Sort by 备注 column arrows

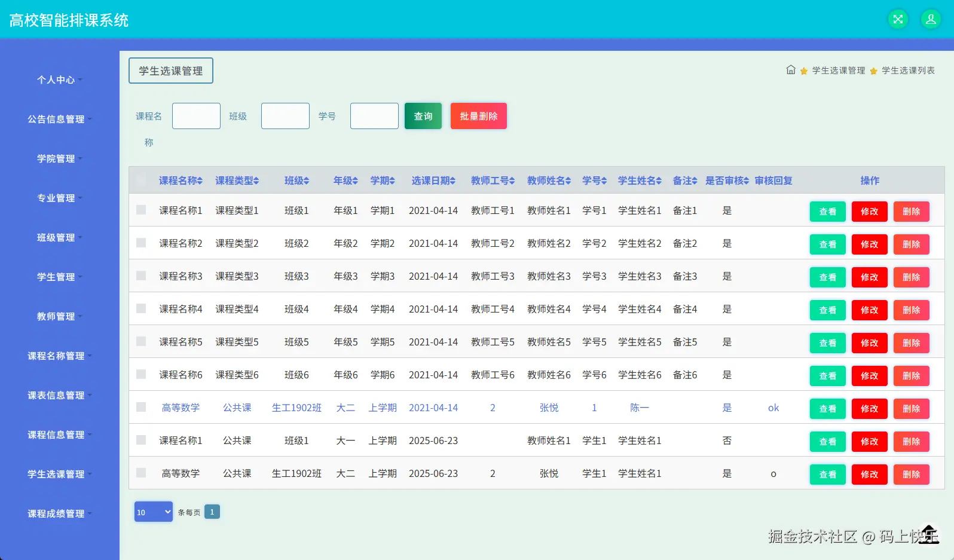[695, 180]
